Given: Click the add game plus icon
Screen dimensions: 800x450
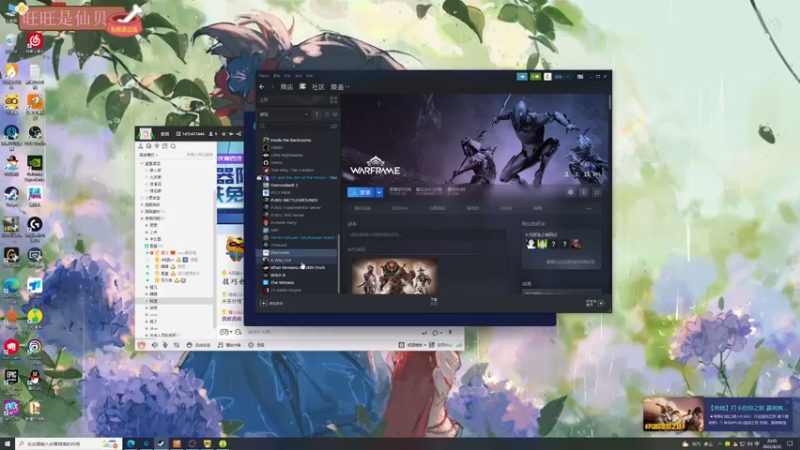Looking at the screenshot, I should pyautogui.click(x=263, y=303).
